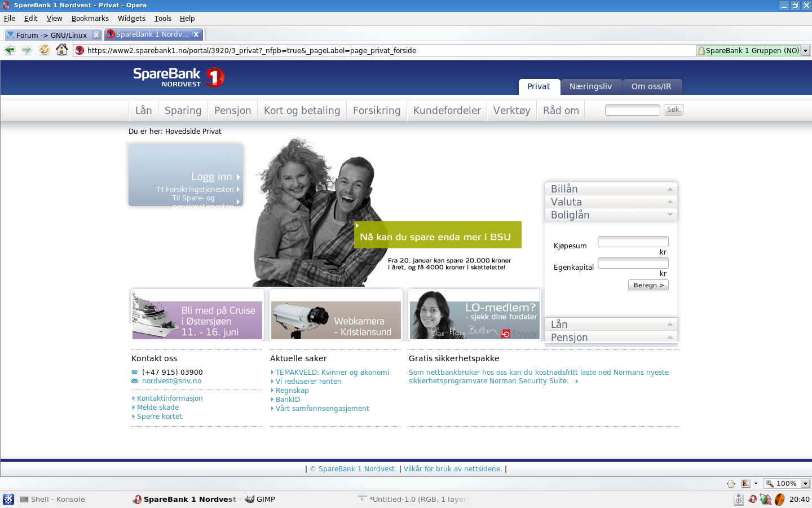Select the Om oss/IR site tab

coord(651,86)
